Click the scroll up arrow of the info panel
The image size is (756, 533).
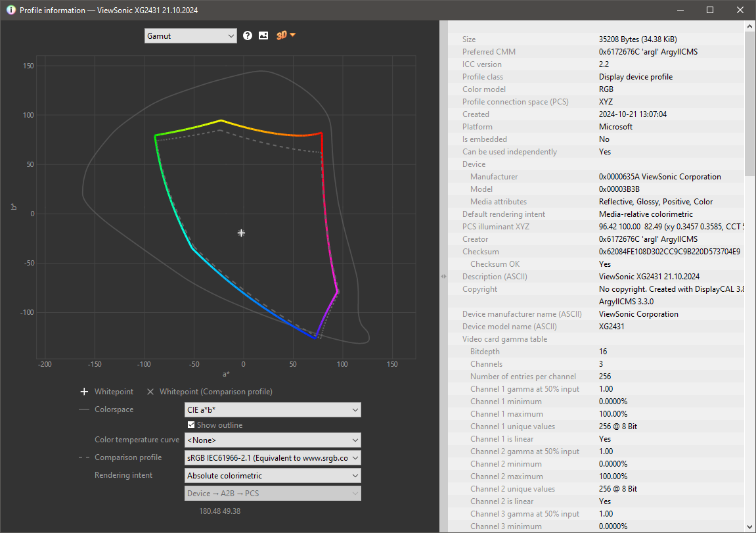pyautogui.click(x=750, y=26)
